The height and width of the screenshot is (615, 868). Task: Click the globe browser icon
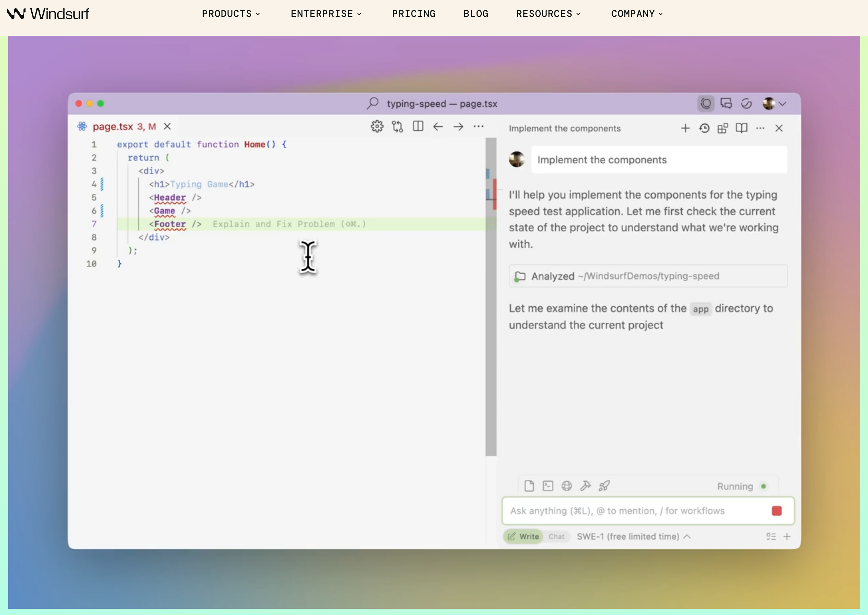566,486
